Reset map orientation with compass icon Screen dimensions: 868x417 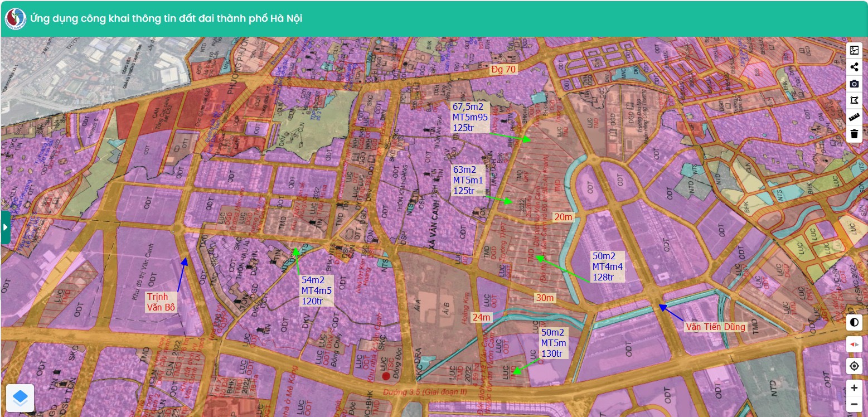point(854,345)
